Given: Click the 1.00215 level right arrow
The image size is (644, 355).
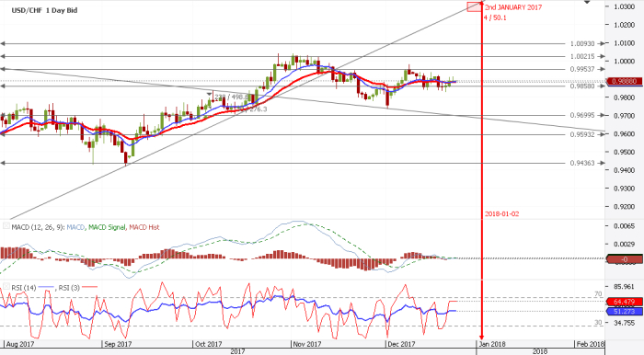Looking at the screenshot, I should pyautogui.click(x=602, y=56).
